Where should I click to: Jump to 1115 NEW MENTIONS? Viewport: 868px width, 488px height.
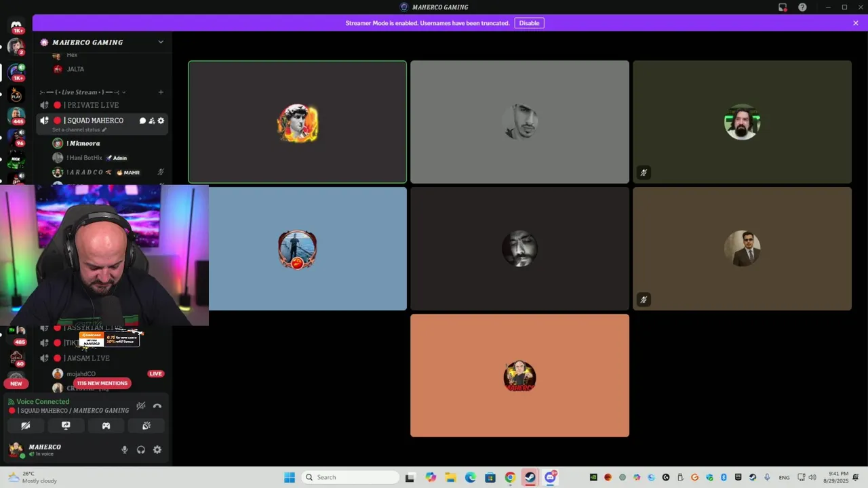tap(102, 383)
